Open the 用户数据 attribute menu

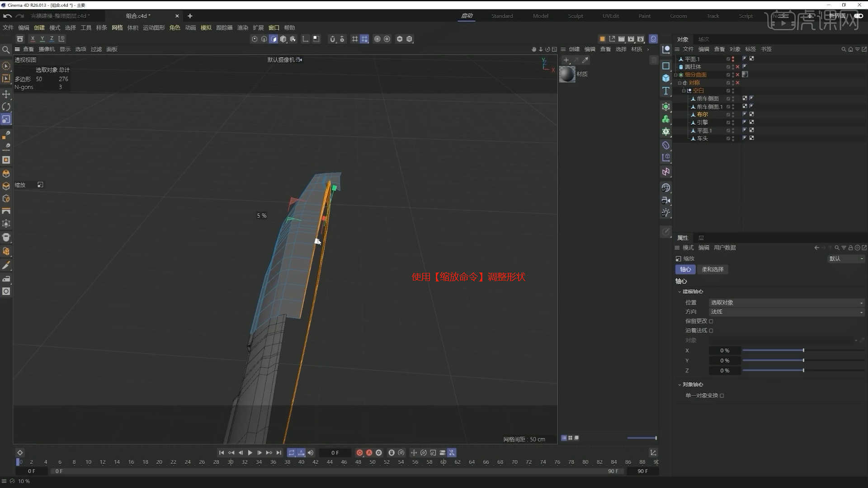[x=725, y=248]
